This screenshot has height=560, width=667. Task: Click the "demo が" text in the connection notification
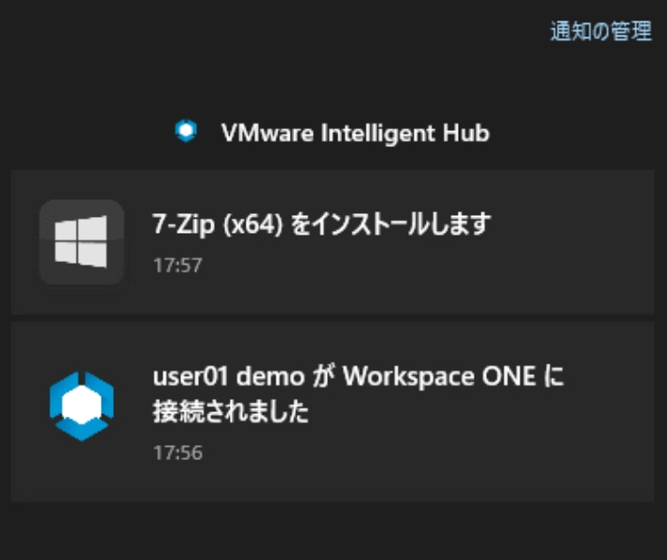285,377
